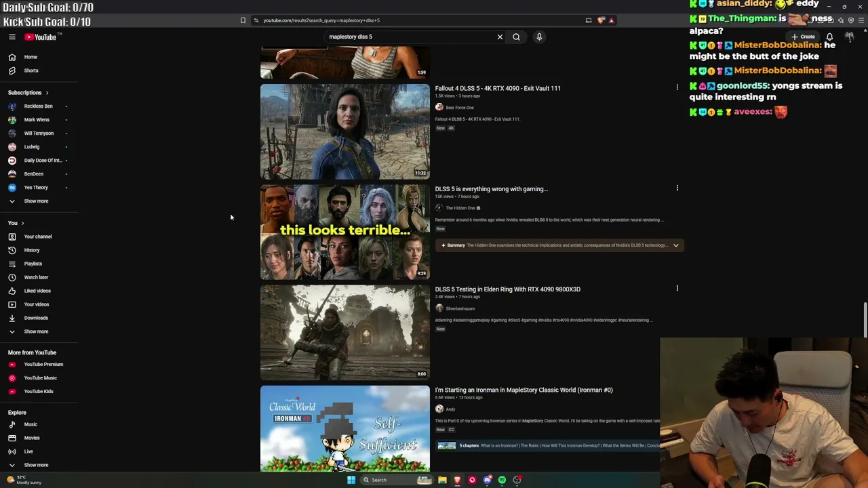
Task: Open the Watch later clock icon
Action: click(12, 277)
